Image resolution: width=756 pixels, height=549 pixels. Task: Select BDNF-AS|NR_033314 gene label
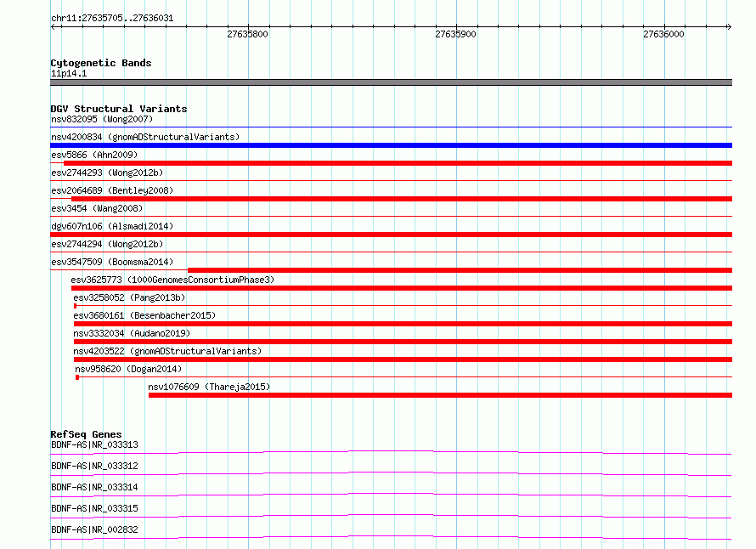(x=94, y=487)
